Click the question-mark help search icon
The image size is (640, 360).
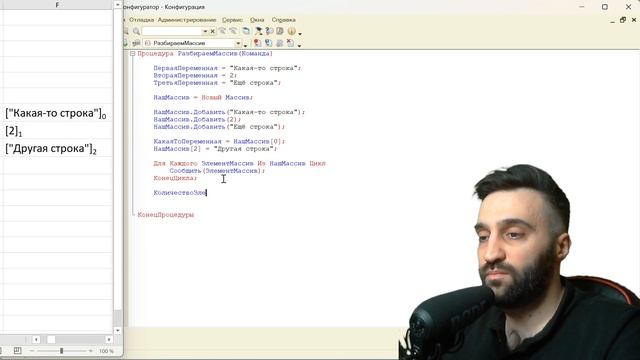coord(269,31)
